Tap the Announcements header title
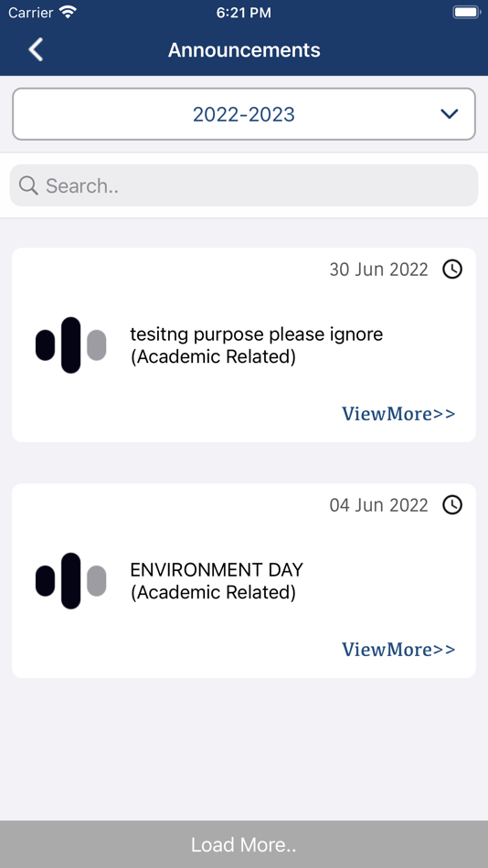Screen dimensions: 488x868 pyautogui.click(x=244, y=50)
